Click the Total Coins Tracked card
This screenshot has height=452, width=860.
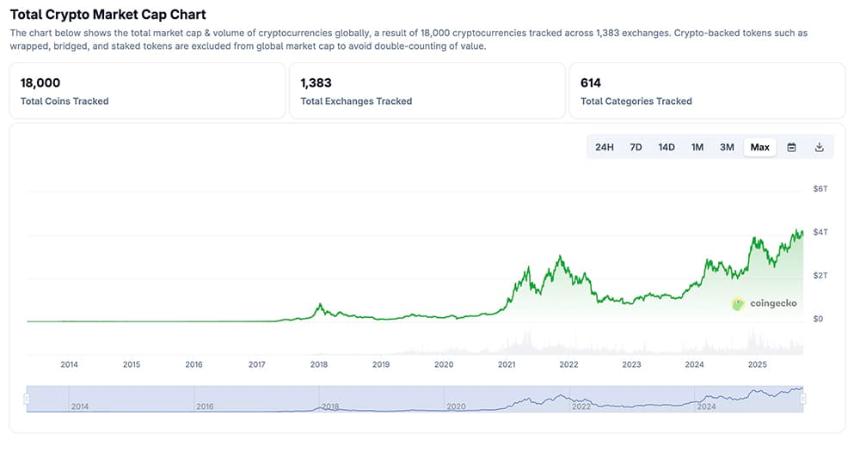pos(147,91)
